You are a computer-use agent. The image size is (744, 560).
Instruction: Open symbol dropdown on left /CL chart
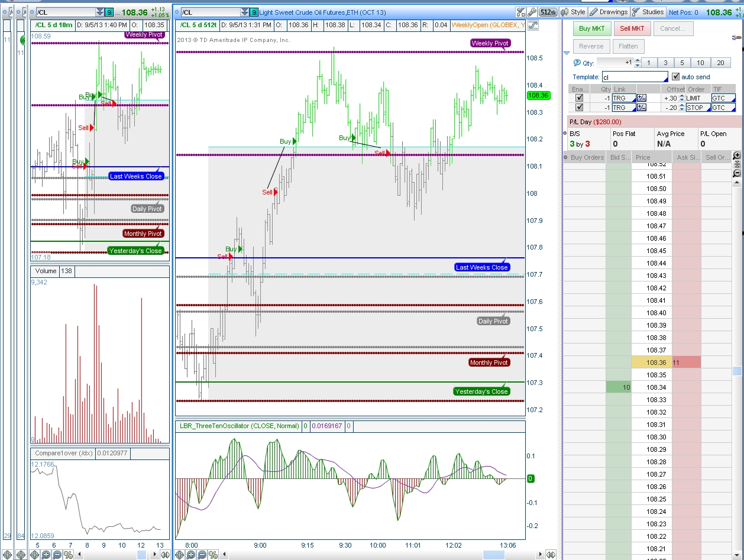(x=100, y=12)
